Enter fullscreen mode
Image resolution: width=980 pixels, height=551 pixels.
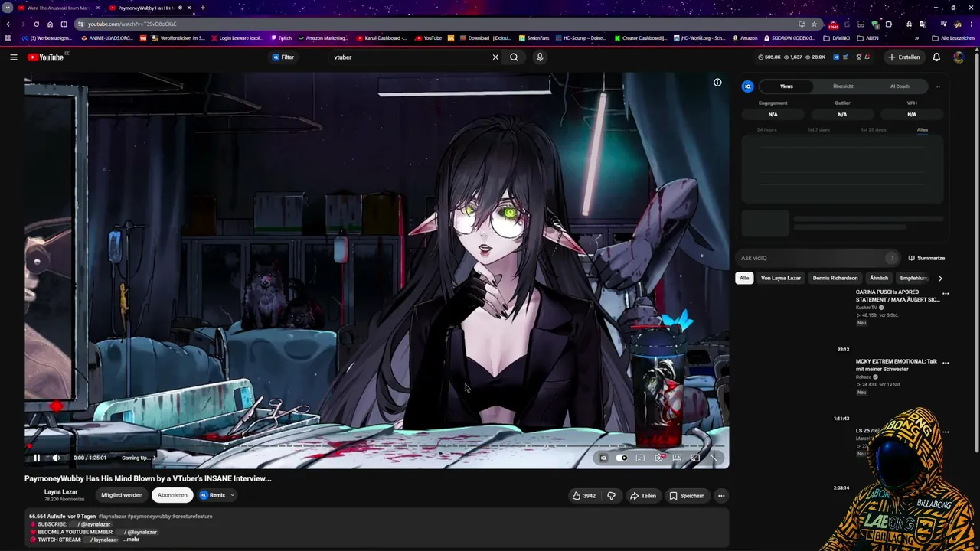(714, 458)
